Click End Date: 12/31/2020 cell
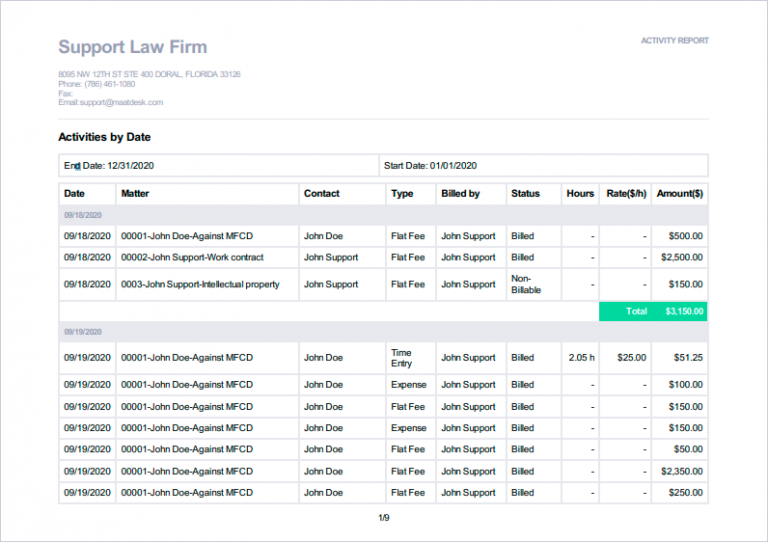Image resolution: width=768 pixels, height=542 pixels. tap(218, 165)
